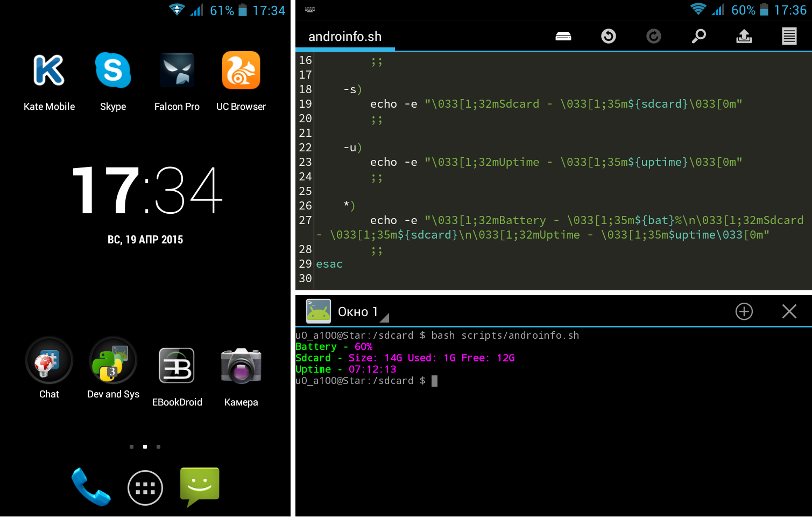
Task: Tap the 17:34 clock widget
Action: (x=146, y=190)
